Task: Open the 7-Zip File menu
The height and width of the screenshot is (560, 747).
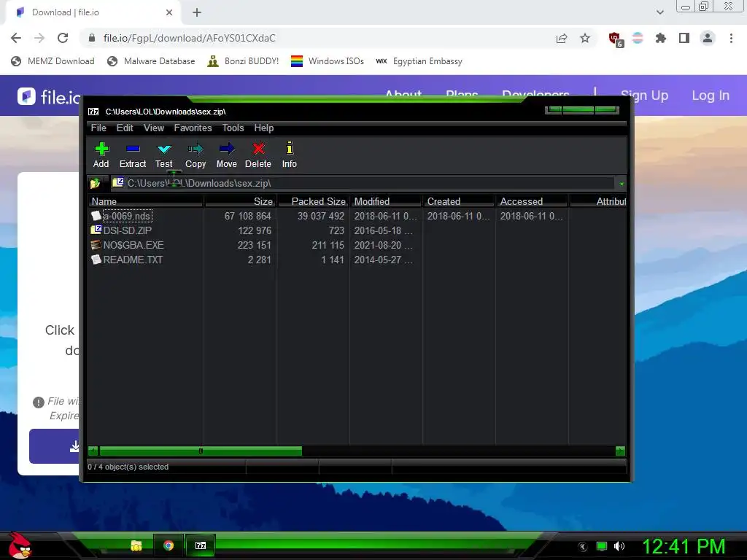Action: [98, 128]
